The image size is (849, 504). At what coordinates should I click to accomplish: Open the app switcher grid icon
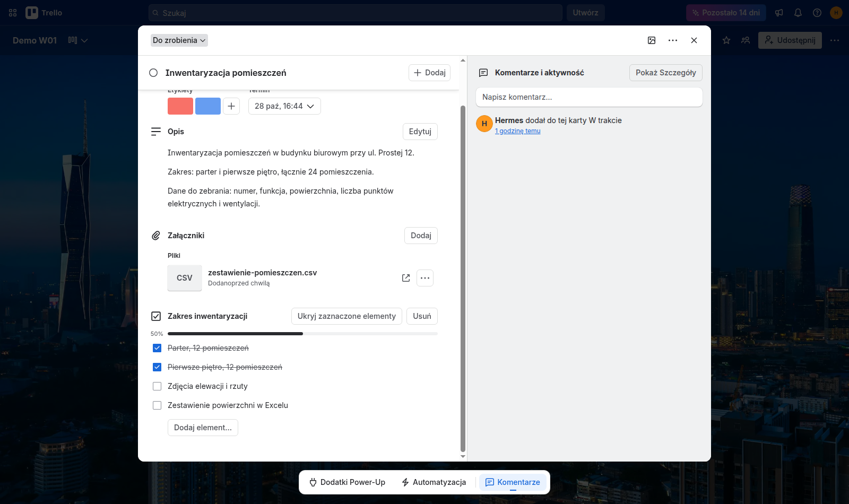[x=13, y=13]
